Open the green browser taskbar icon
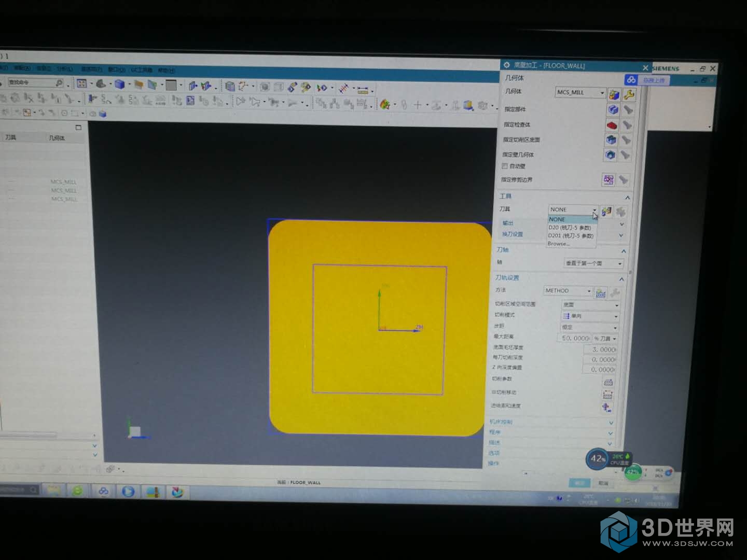This screenshot has height=560, width=747. click(x=77, y=490)
